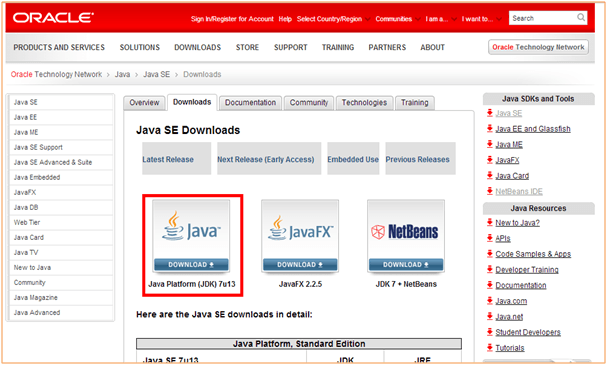Click the search magnifier icon
This screenshot has height=373, width=615.
[x=581, y=18]
